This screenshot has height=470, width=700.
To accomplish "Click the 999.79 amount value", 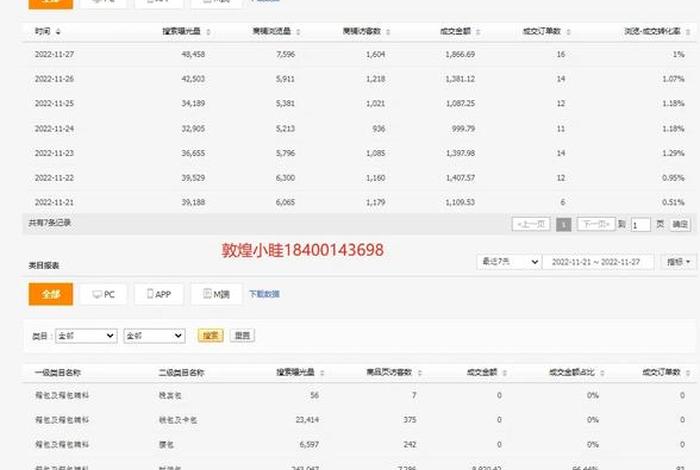I will [463, 129].
